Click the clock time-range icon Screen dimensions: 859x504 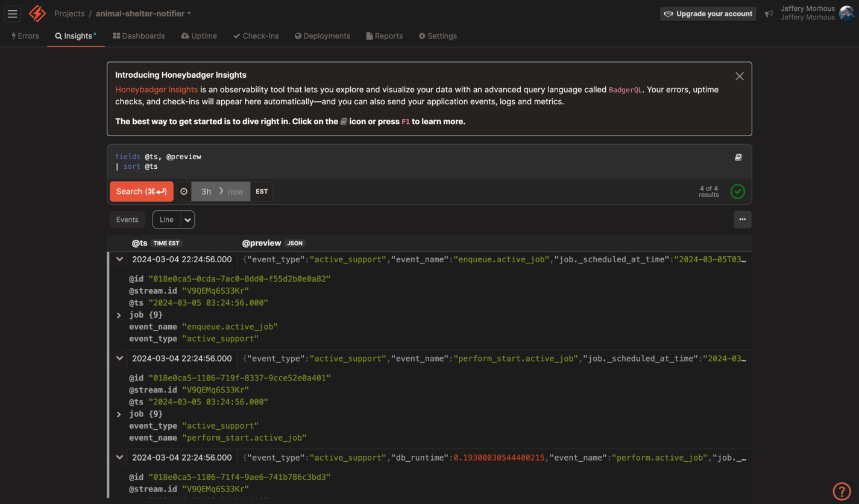click(x=184, y=192)
